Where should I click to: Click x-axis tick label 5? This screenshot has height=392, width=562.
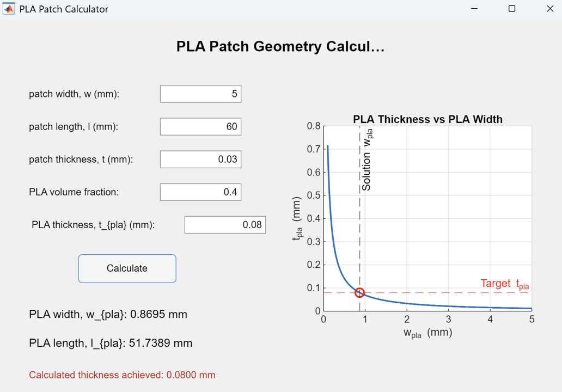532,319
